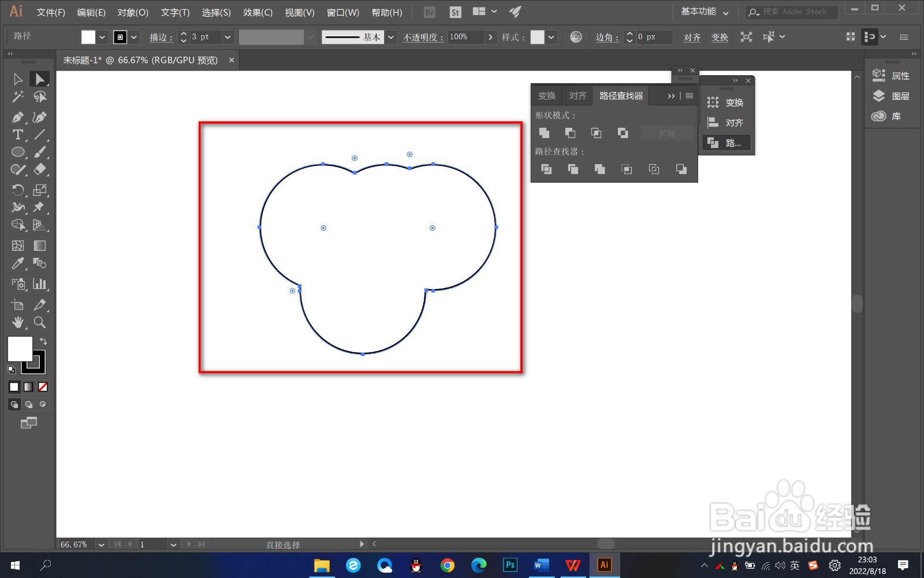Change screen mode at toolbar bottom
Image resolution: width=924 pixels, height=578 pixels.
click(x=28, y=423)
